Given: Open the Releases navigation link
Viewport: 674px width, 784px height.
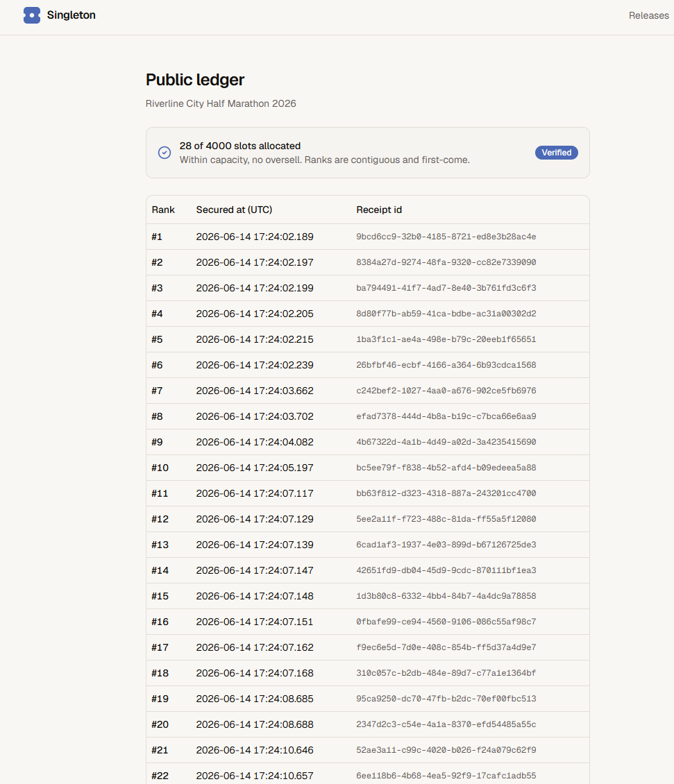Looking at the screenshot, I should 648,15.
